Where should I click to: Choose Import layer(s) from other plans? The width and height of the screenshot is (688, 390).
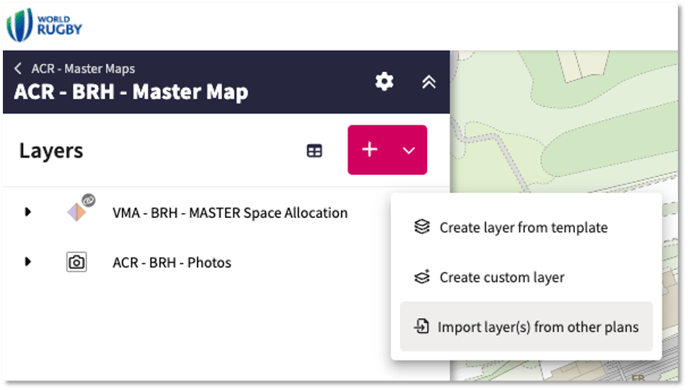(526, 326)
